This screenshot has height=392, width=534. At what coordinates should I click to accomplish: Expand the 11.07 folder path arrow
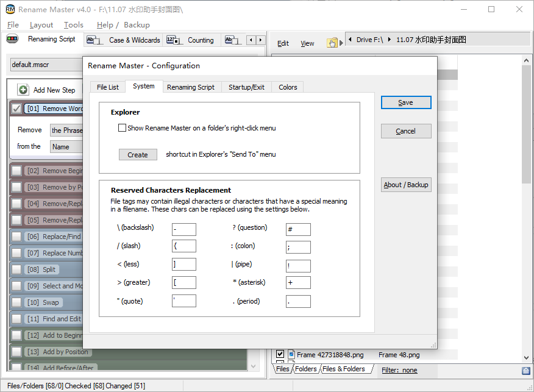click(390, 40)
